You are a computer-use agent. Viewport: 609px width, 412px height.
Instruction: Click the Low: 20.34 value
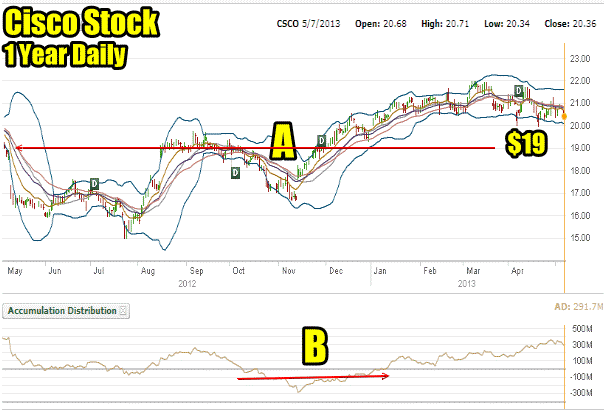(507, 24)
